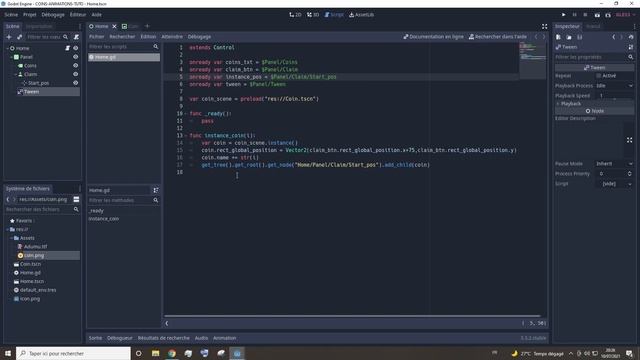Pause the running project
Screen dimensions: 640x360
[x=575, y=15]
